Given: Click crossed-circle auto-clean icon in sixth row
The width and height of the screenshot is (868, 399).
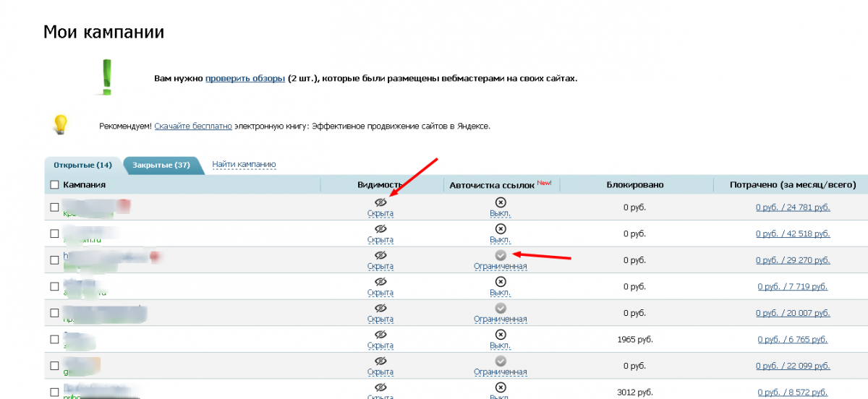Looking at the screenshot, I should (500, 334).
